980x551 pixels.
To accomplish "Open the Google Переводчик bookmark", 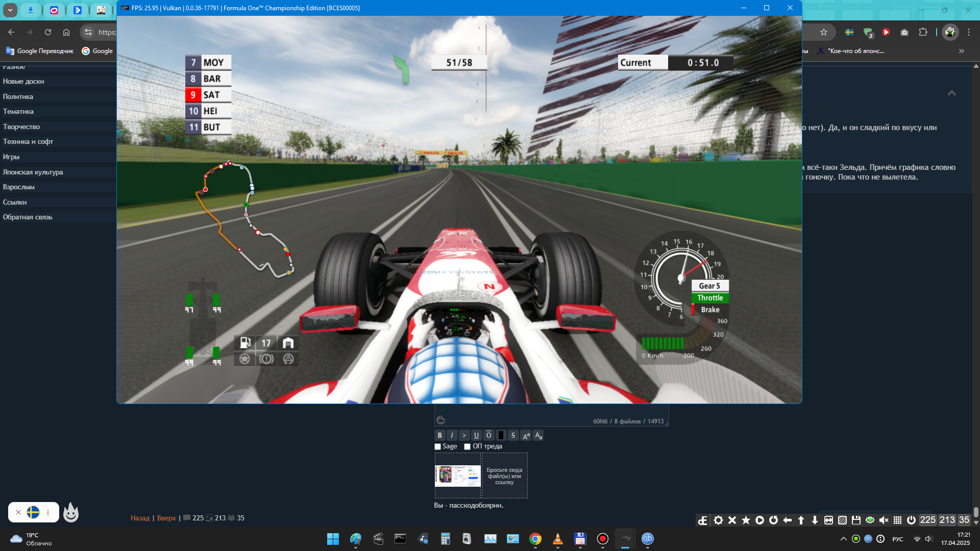I will (x=40, y=51).
